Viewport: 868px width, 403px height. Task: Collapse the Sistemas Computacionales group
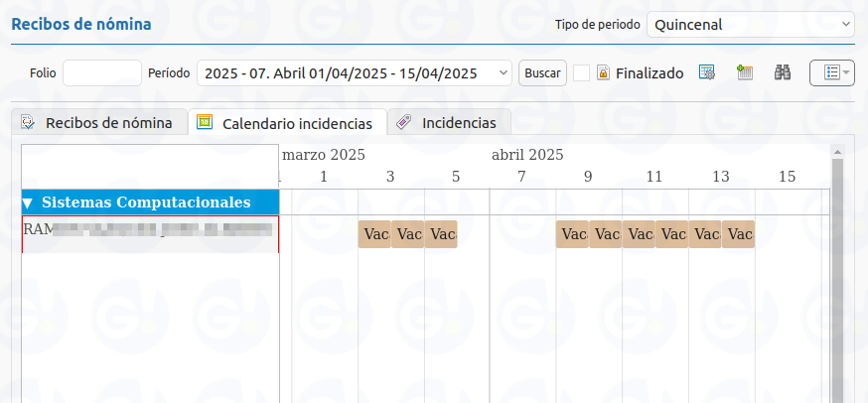(27, 203)
